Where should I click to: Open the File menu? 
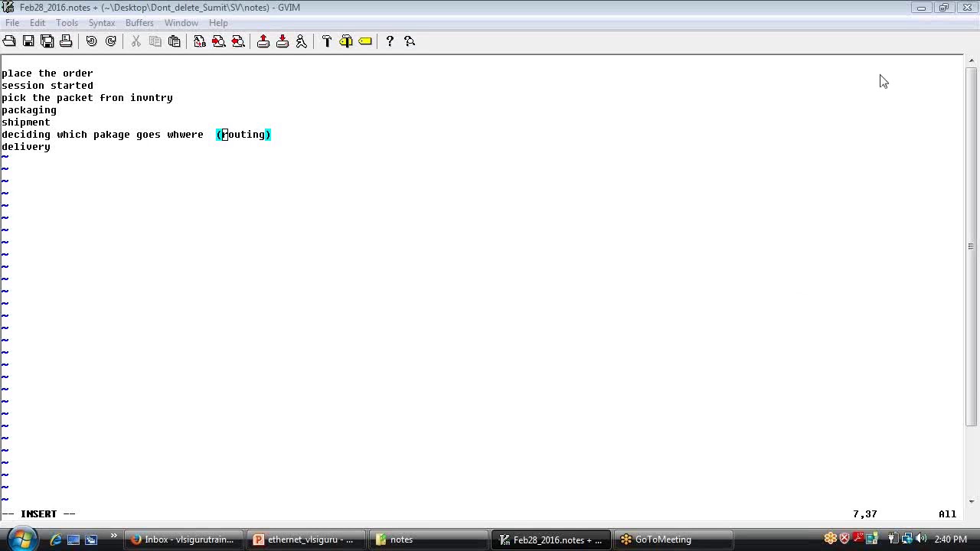pos(12,23)
